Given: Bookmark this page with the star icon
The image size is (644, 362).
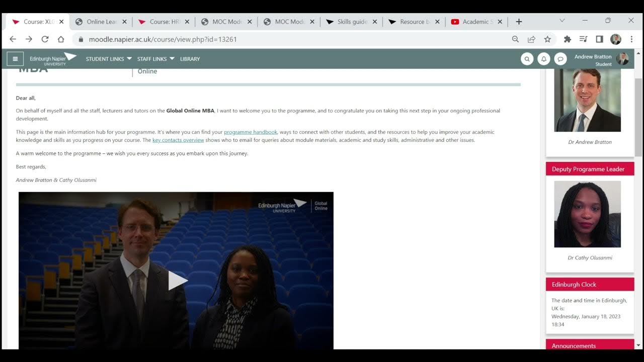Looking at the screenshot, I should (547, 39).
